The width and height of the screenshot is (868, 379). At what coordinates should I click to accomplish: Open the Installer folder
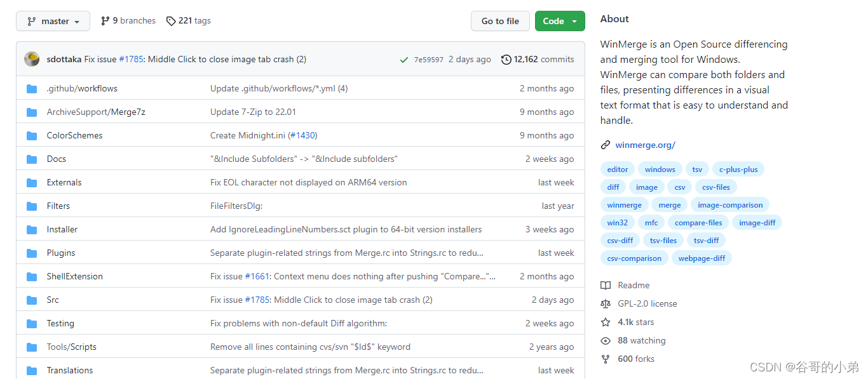point(62,230)
